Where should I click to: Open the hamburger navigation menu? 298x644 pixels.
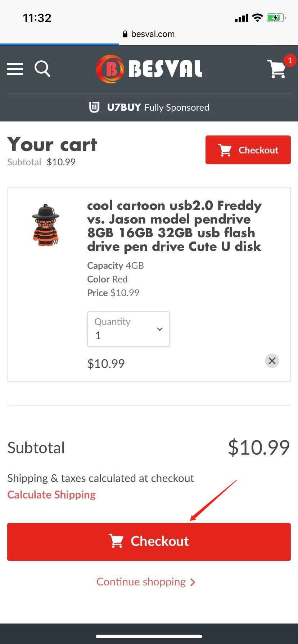pos(15,69)
